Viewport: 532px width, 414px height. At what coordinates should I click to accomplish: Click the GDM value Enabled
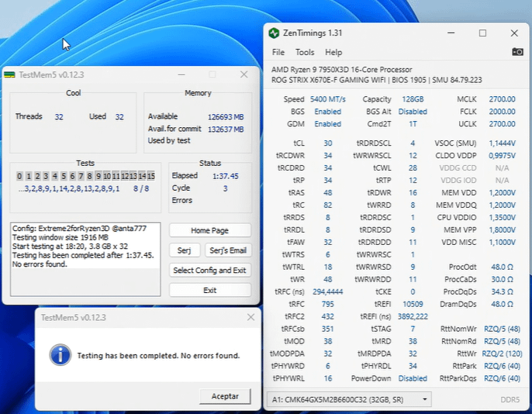point(328,124)
